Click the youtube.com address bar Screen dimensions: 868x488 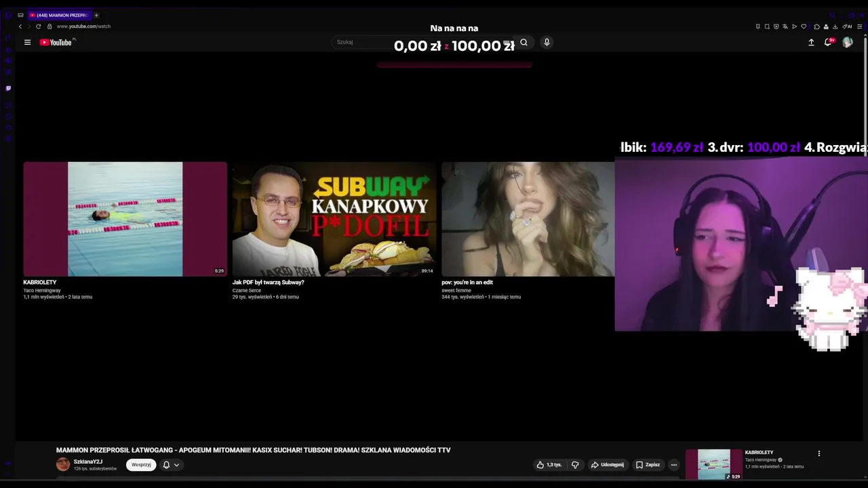coord(83,26)
